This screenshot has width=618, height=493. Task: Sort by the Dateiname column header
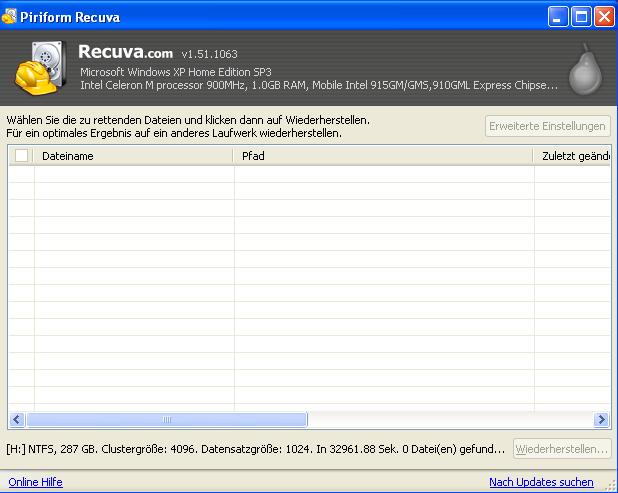pyautogui.click(x=133, y=156)
